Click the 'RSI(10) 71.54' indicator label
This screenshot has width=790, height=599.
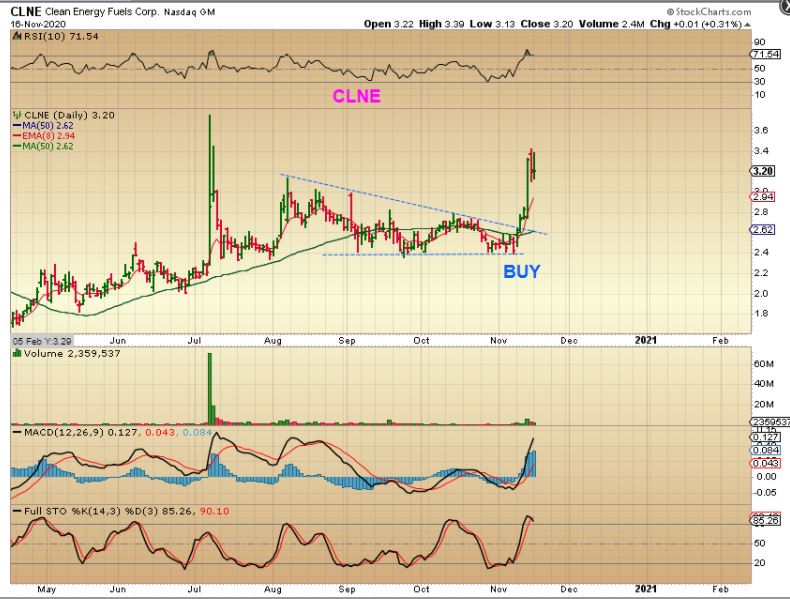(x=60, y=36)
